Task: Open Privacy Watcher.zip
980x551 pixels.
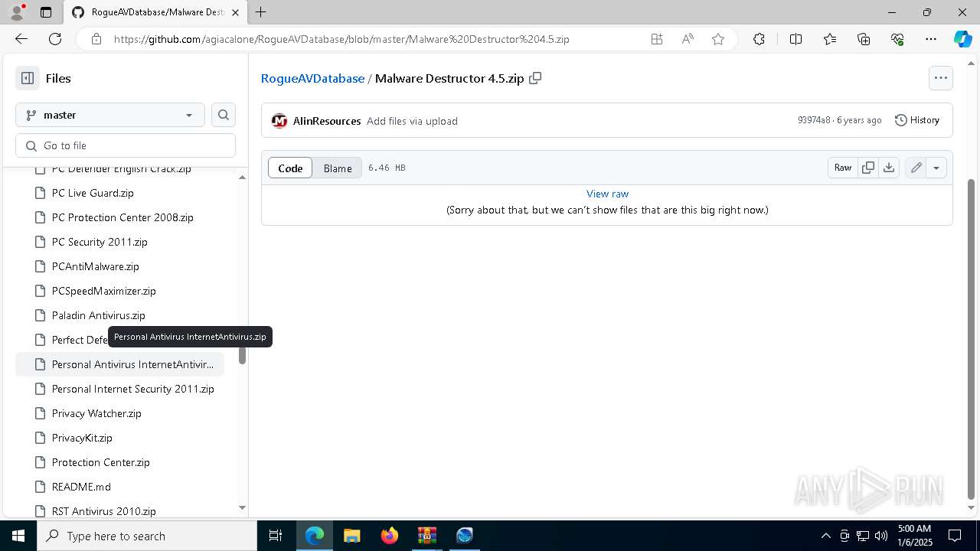Action: (x=119, y=413)
